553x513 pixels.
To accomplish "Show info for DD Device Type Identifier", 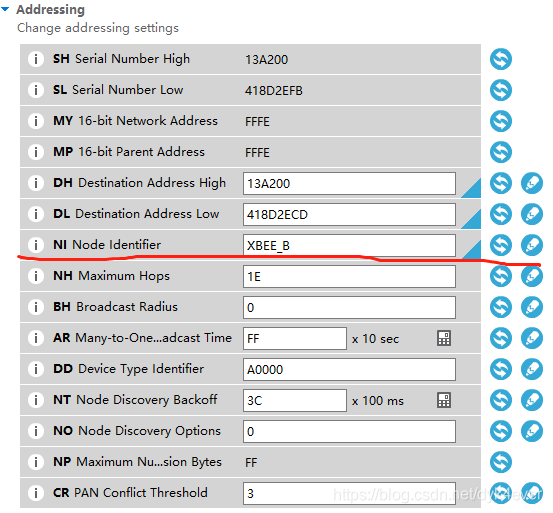I will pyautogui.click(x=36, y=369).
